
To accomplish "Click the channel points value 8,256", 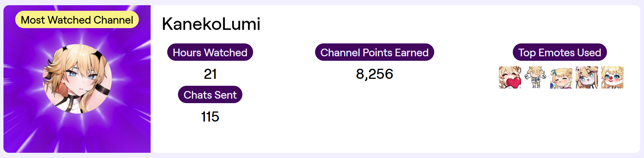I will click(x=375, y=74).
